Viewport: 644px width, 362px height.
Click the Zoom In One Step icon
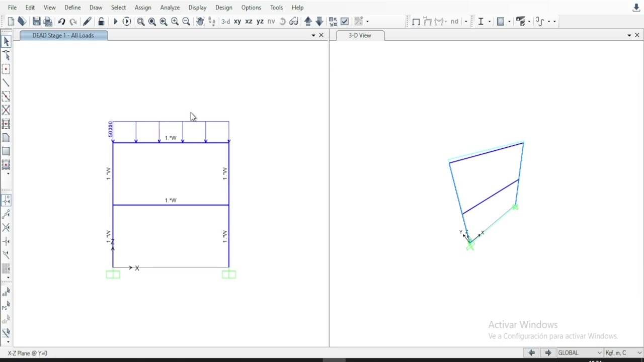(x=175, y=21)
